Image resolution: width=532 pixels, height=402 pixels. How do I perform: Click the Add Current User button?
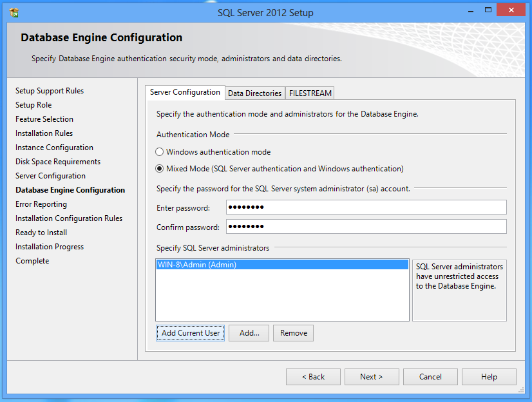[x=191, y=333]
